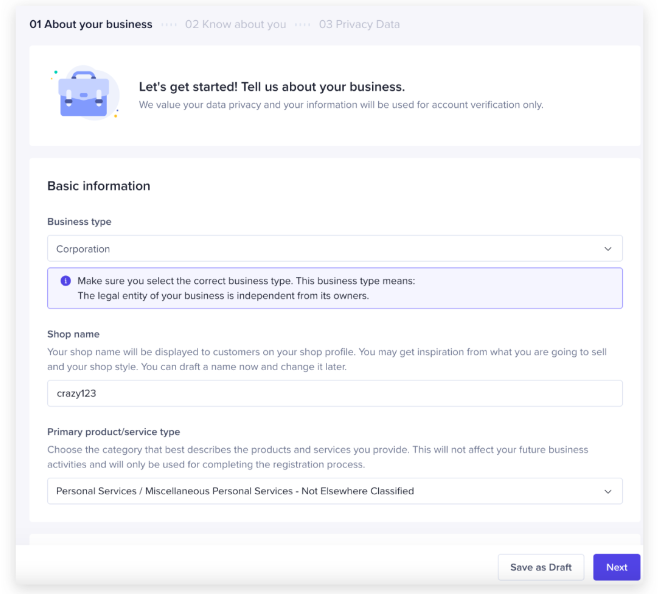This screenshot has height=594, width=670.
Task: Click the Shop name label
Action: point(73,334)
